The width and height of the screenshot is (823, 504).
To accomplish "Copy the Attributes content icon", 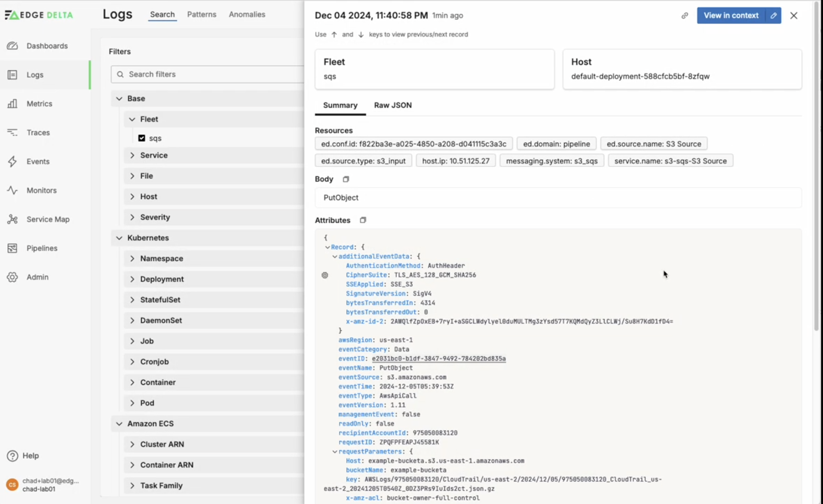I will (362, 220).
